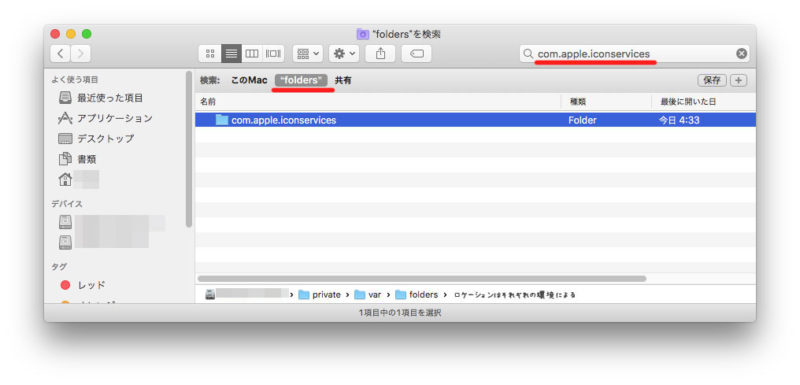Open 書類 in the sidebar
800x385 pixels.
(78, 159)
